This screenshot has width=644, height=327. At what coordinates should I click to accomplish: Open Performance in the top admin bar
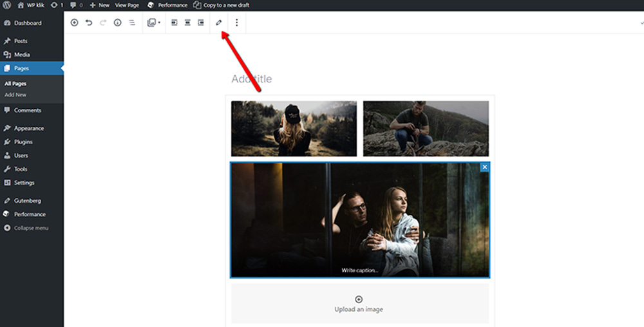167,5
